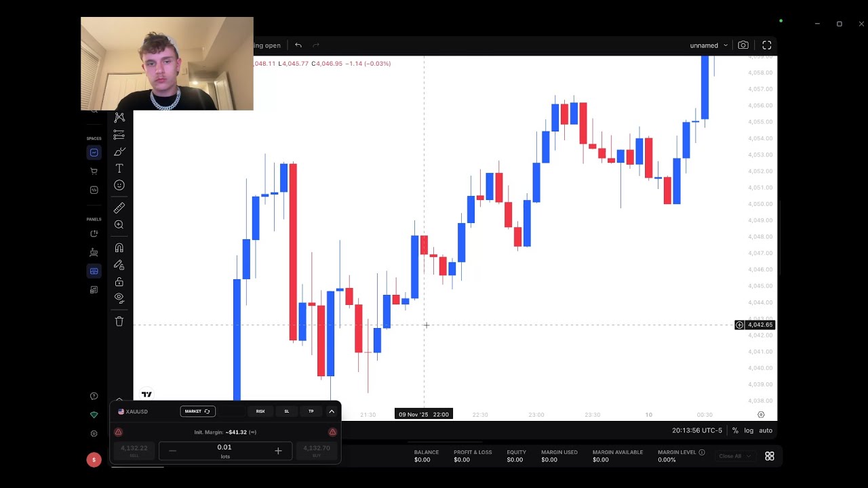Click the green diamond icon in sidebar
The image size is (868, 488).
(94, 415)
